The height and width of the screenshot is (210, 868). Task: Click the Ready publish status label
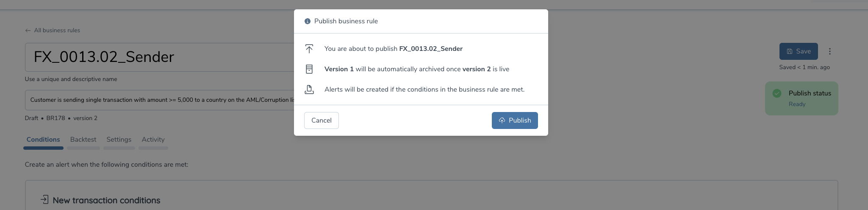click(797, 104)
